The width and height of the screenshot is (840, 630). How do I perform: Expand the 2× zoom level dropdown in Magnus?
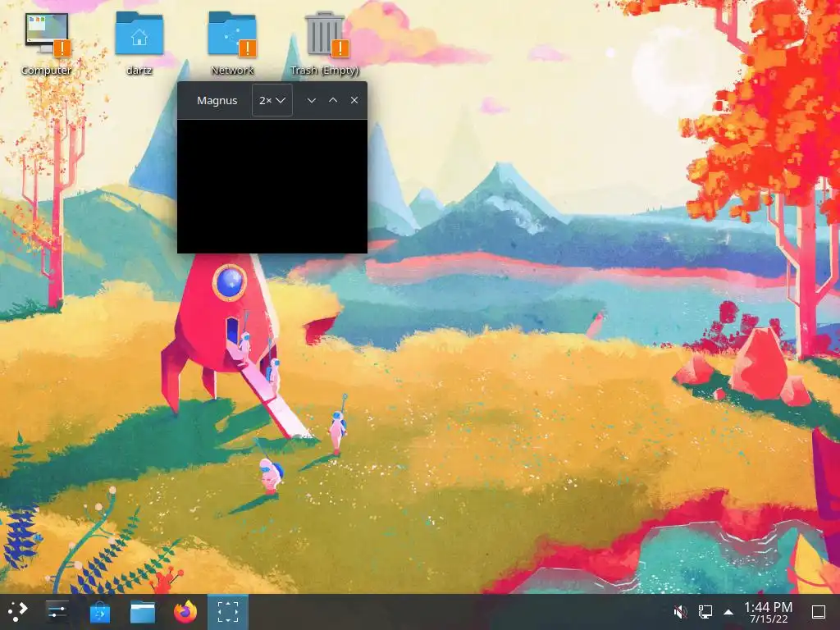coord(272,100)
